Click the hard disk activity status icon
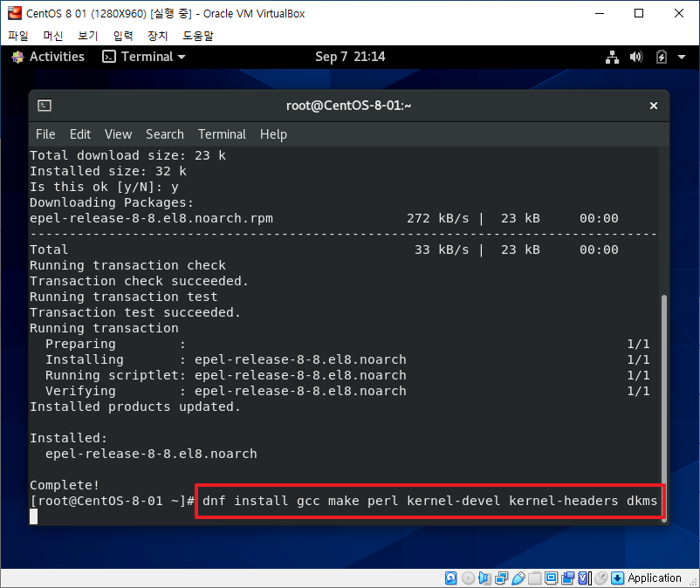Screen dimensions: 700x588 click(x=451, y=578)
